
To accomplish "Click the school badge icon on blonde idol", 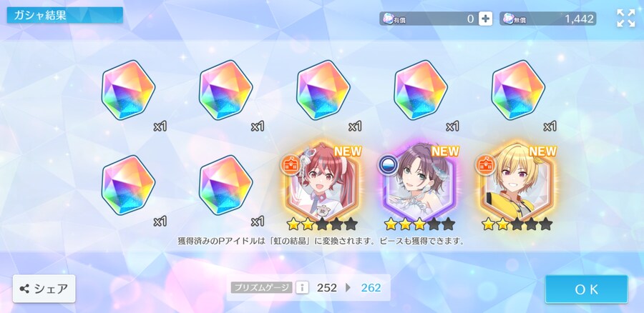I will pos(486,164).
